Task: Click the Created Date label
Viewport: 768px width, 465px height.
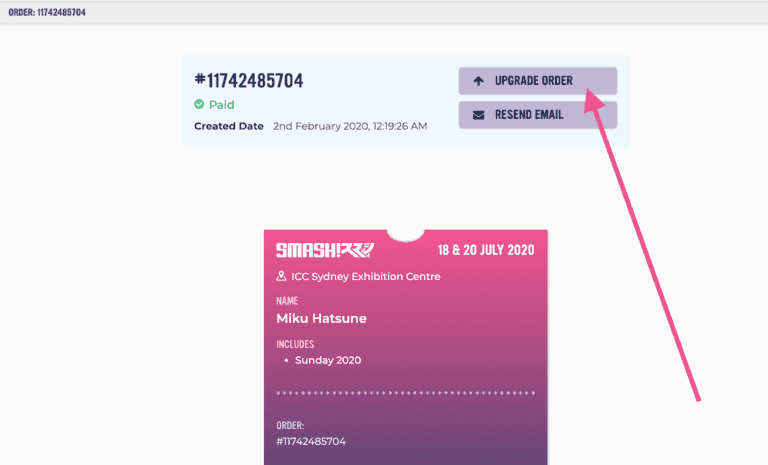Action: 229,126
